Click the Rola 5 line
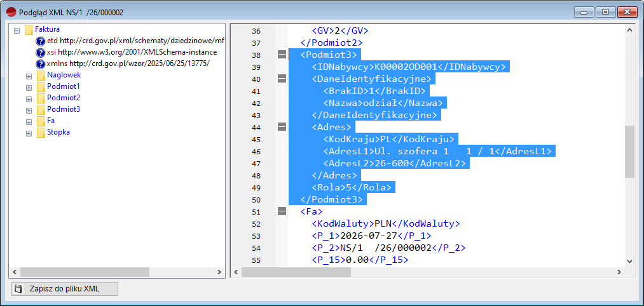644x306 pixels. click(351, 187)
